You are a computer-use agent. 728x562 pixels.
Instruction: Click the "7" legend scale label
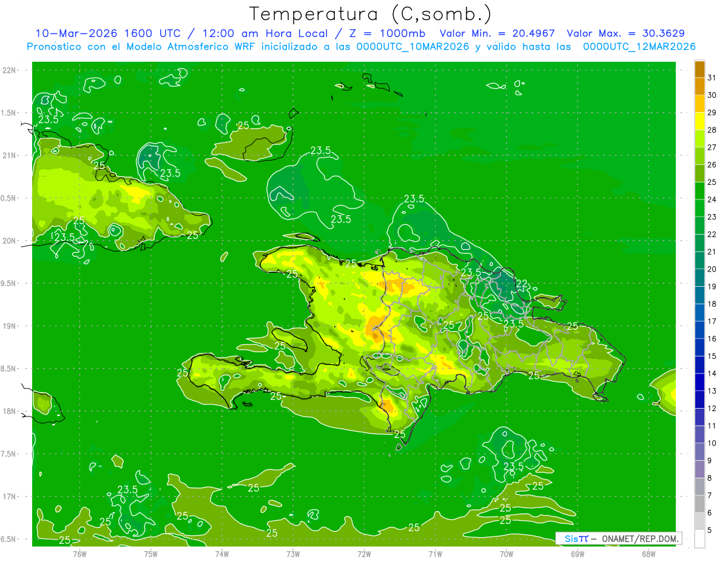(710, 495)
